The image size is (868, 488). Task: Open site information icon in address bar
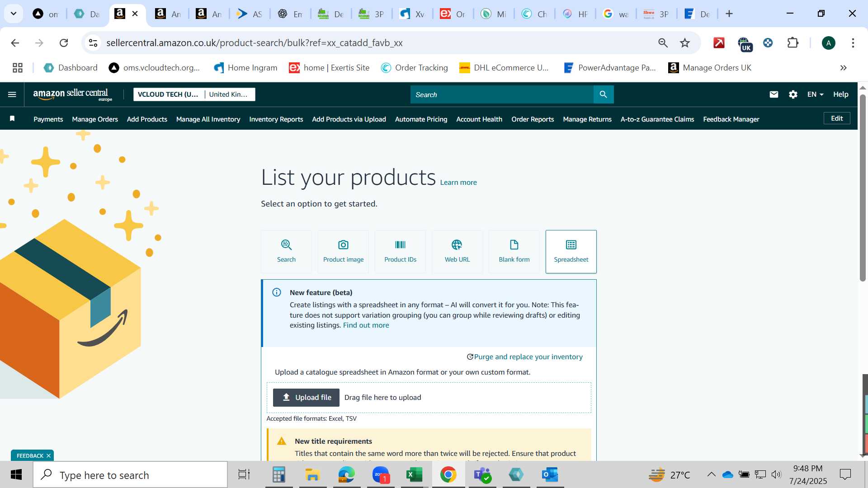pyautogui.click(x=93, y=43)
